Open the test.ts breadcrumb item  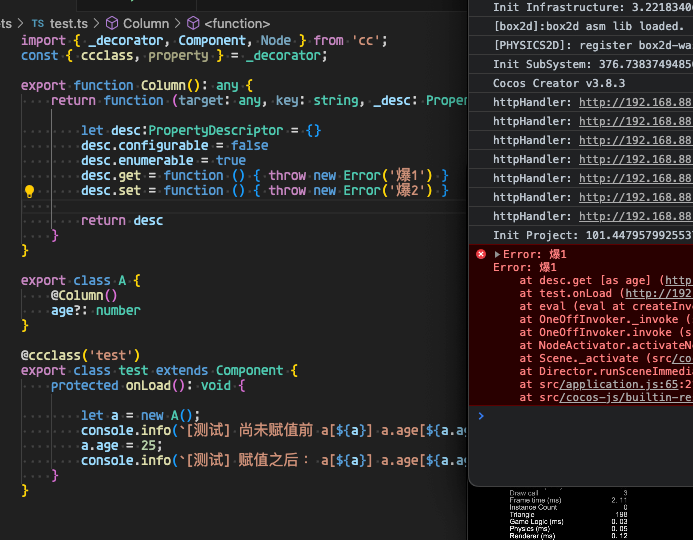tap(69, 23)
